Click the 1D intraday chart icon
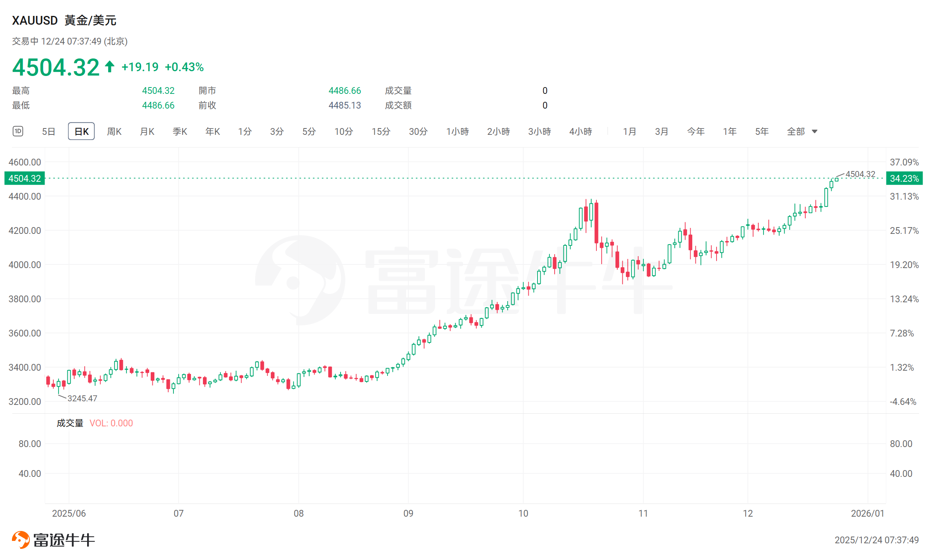 18,131
